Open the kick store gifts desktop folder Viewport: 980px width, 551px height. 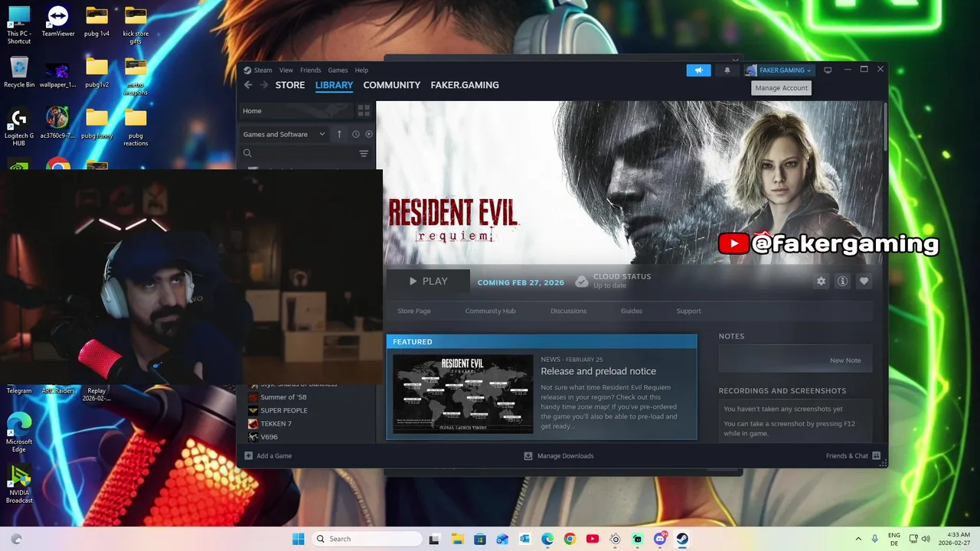[136, 25]
